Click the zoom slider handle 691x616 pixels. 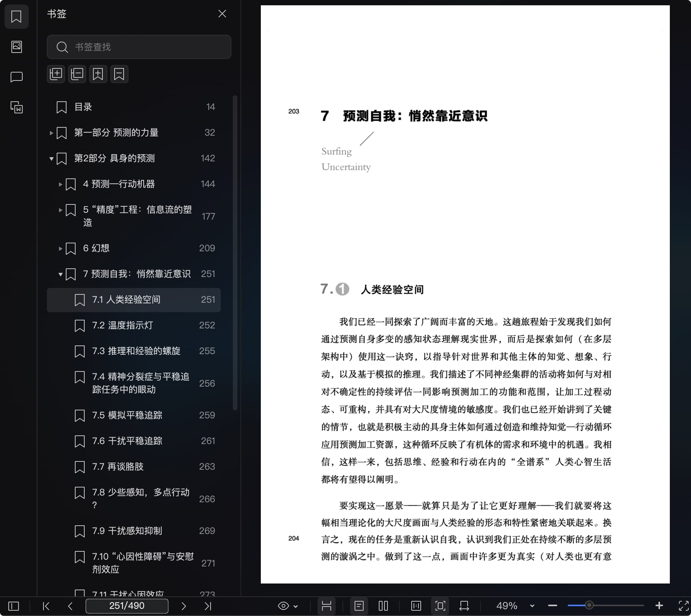(x=589, y=605)
